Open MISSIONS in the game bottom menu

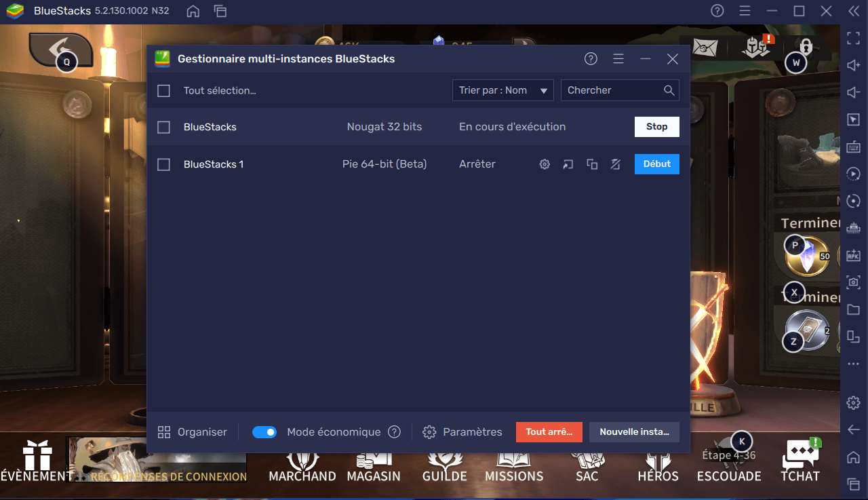514,466
